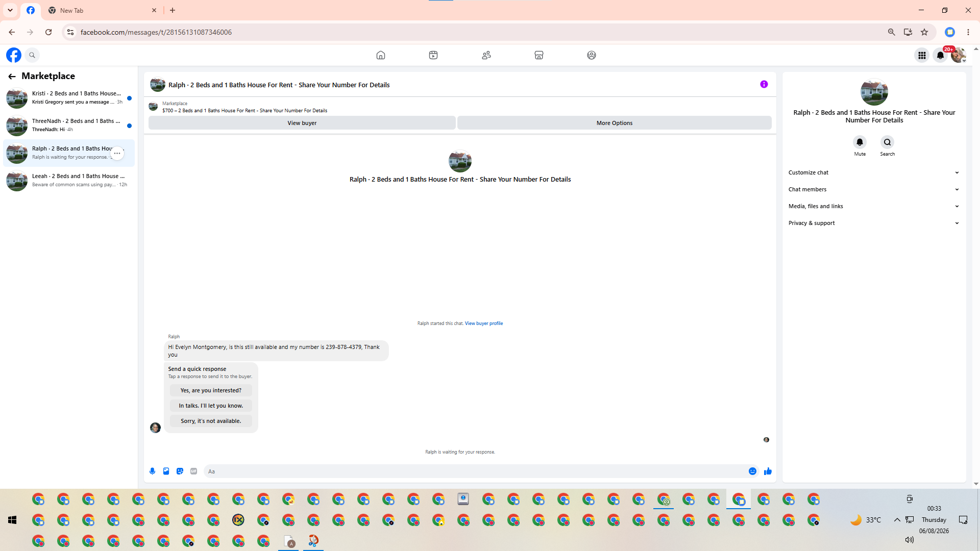Open the browser zoom magnifier icon

[x=892, y=32]
